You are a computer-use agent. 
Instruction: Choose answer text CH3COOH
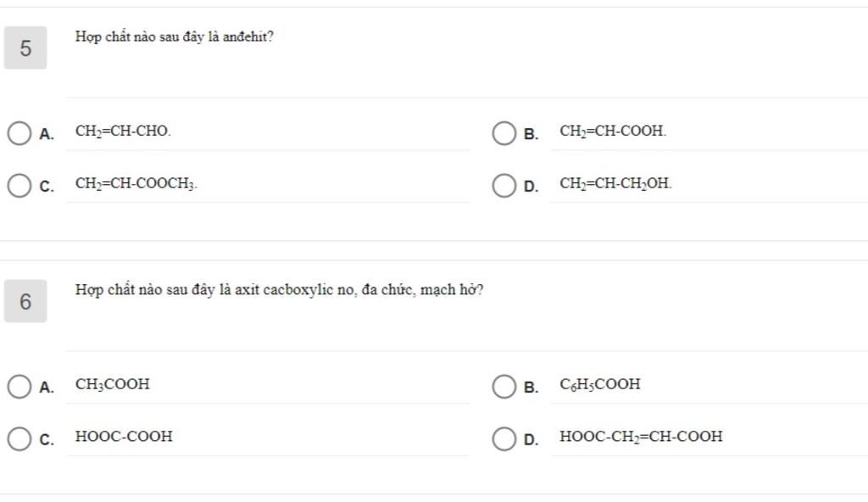click(113, 384)
